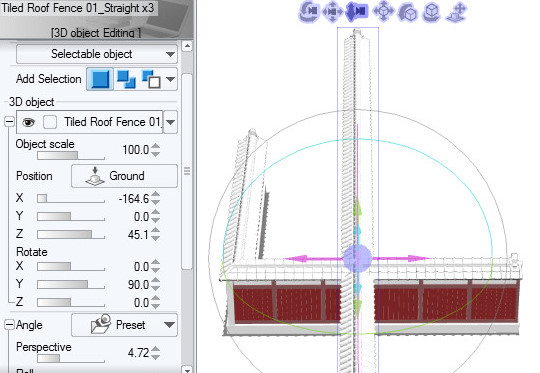Expand the Tiled Roof Fence 01 object dropdown arrow

click(x=170, y=122)
